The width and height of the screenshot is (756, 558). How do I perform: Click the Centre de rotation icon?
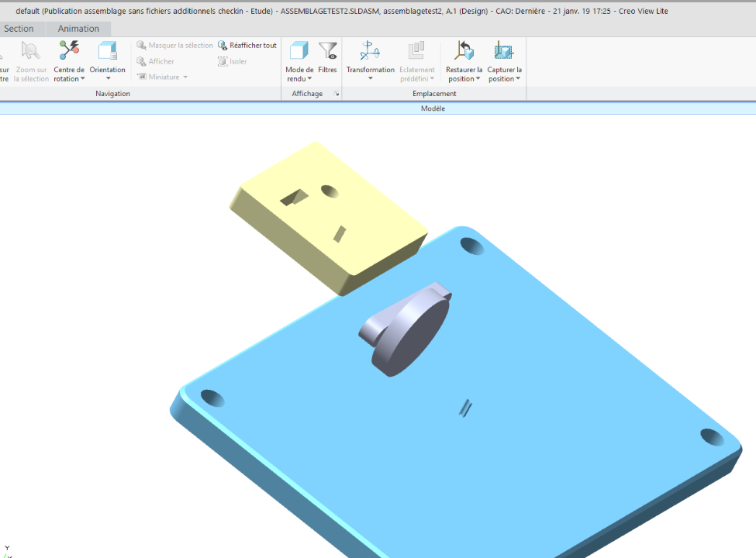click(x=69, y=50)
